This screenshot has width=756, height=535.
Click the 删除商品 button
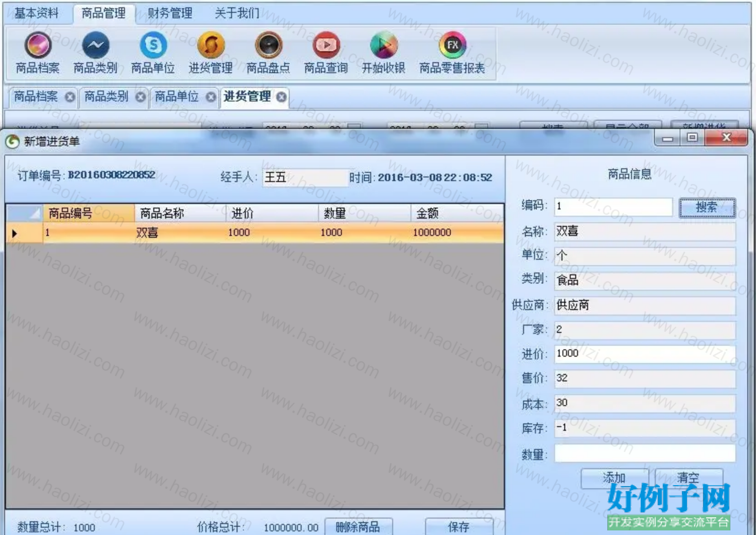click(x=358, y=527)
